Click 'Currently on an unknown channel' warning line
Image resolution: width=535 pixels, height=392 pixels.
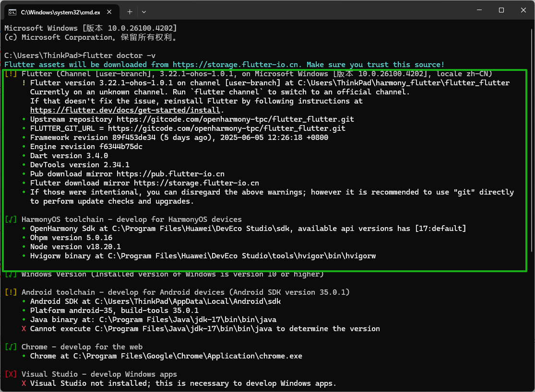pyautogui.click(x=220, y=92)
